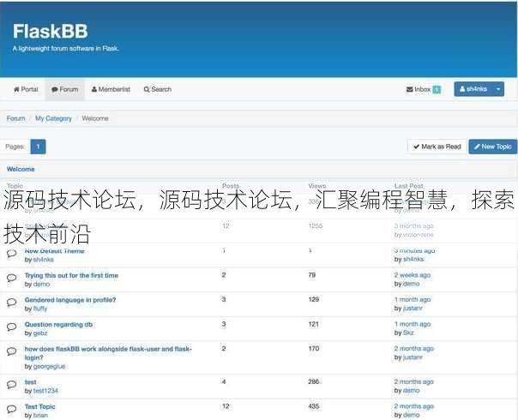Open the Welcome forum heading link

click(x=21, y=169)
